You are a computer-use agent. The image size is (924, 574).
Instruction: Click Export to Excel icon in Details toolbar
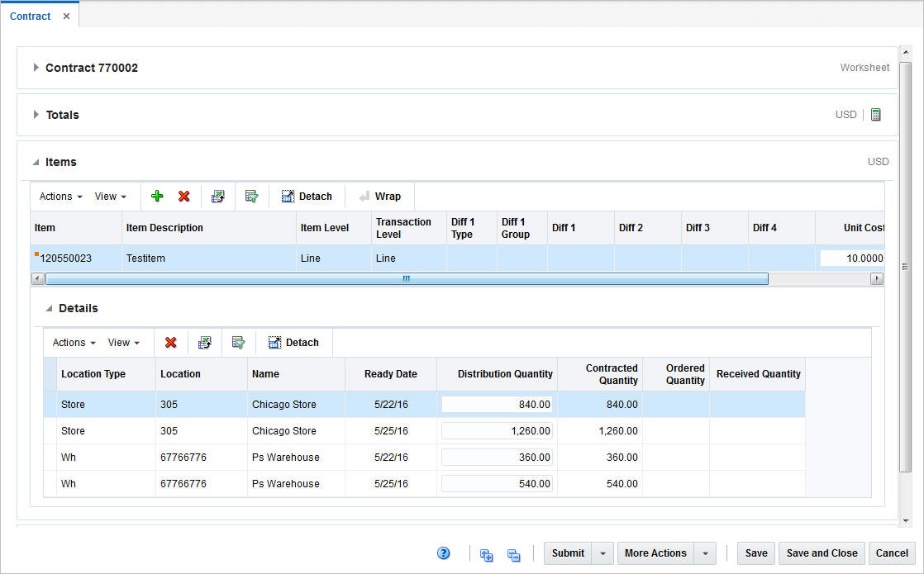coord(204,343)
